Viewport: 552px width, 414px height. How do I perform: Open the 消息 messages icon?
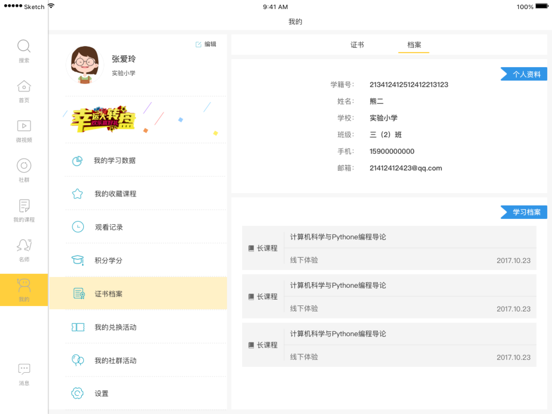(24, 369)
